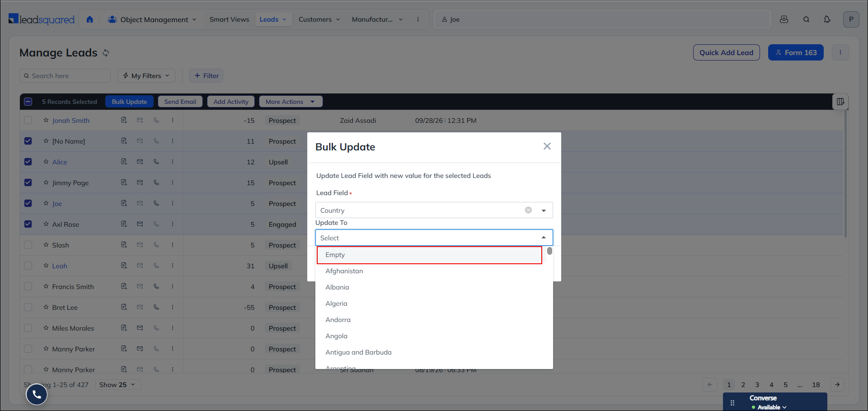Image resolution: width=868 pixels, height=411 pixels.
Task: Click Quick Add Lead button
Action: tap(726, 52)
